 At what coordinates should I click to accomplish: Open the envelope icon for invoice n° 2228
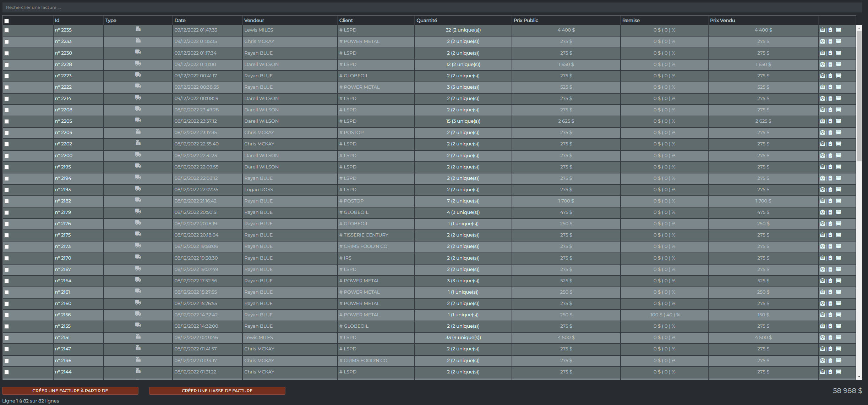[822, 64]
